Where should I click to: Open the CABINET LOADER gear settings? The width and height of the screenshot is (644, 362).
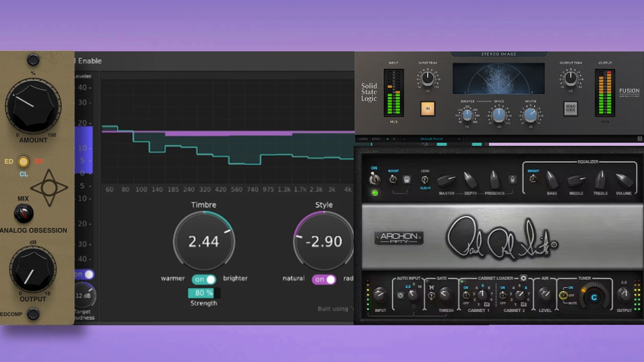[x=523, y=278]
